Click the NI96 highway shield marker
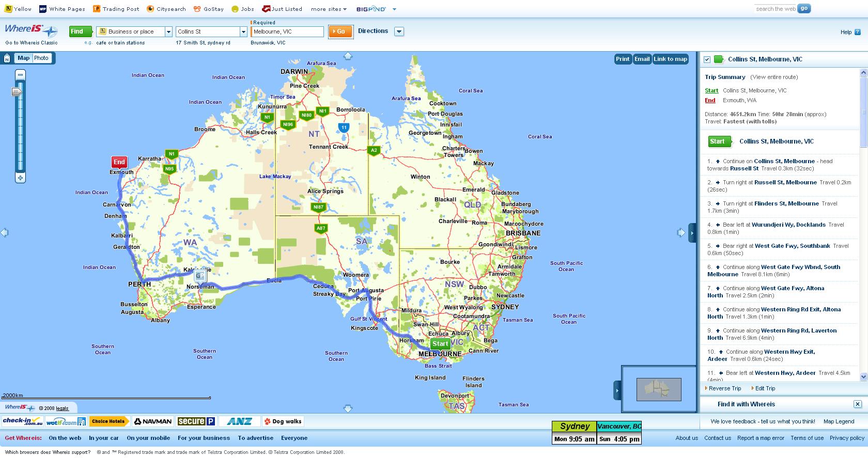868x458 pixels. click(288, 124)
